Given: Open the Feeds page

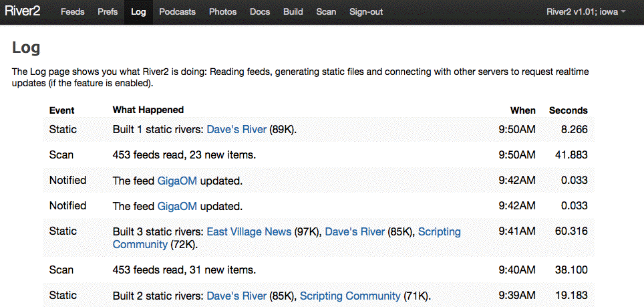Looking at the screenshot, I should (x=73, y=12).
